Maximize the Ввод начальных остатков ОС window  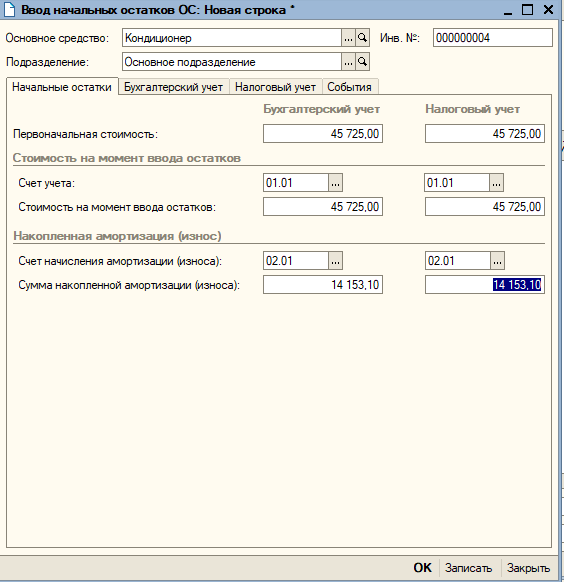click(x=527, y=10)
